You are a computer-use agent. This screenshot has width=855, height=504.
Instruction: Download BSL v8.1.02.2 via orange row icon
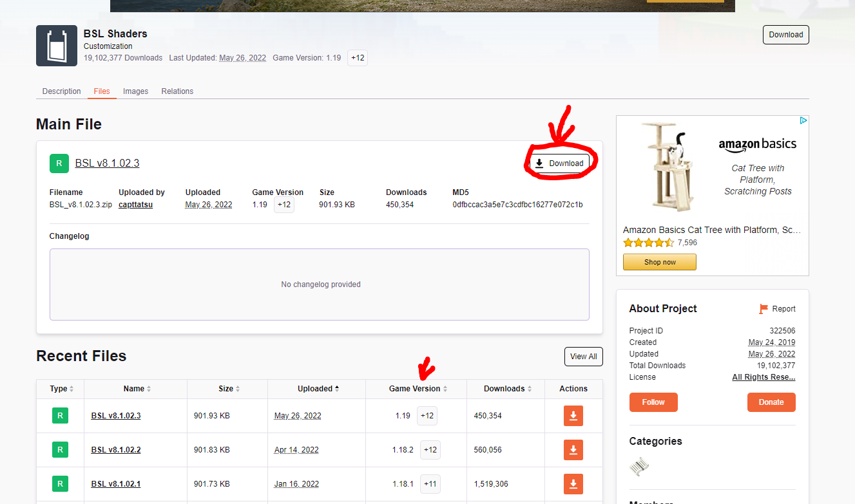point(573,450)
